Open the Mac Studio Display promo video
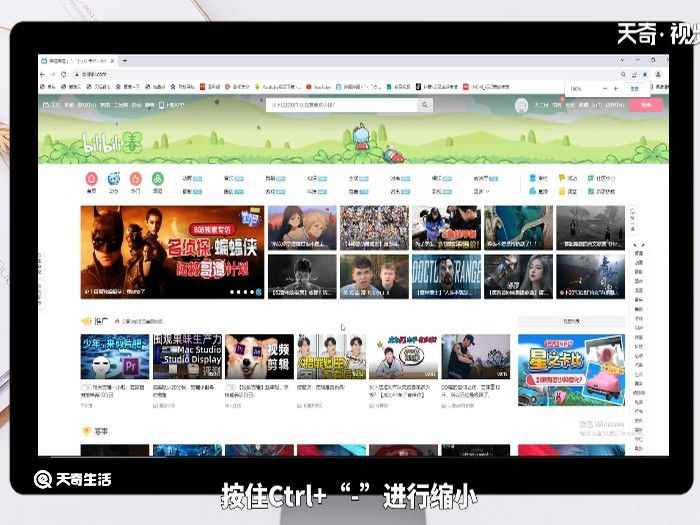Viewport: 700px width, 525px height. tap(187, 357)
